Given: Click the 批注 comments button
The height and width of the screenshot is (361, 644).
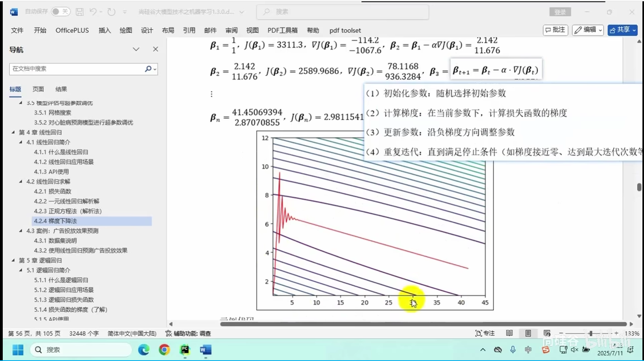Looking at the screenshot, I should pyautogui.click(x=555, y=30).
